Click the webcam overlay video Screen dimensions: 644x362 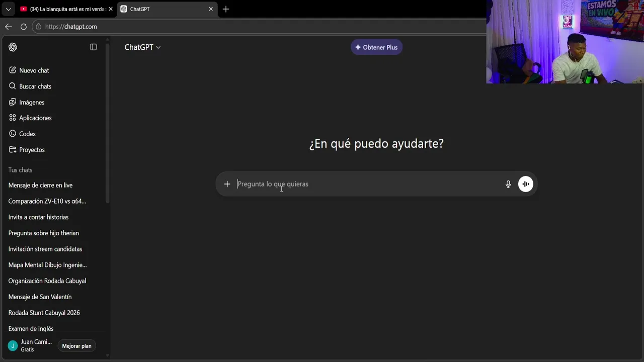pos(565,41)
